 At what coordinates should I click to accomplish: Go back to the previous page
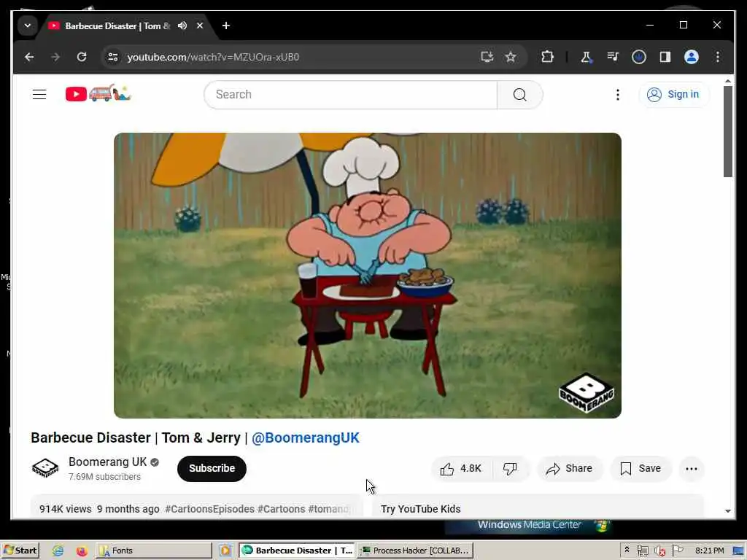tap(29, 57)
